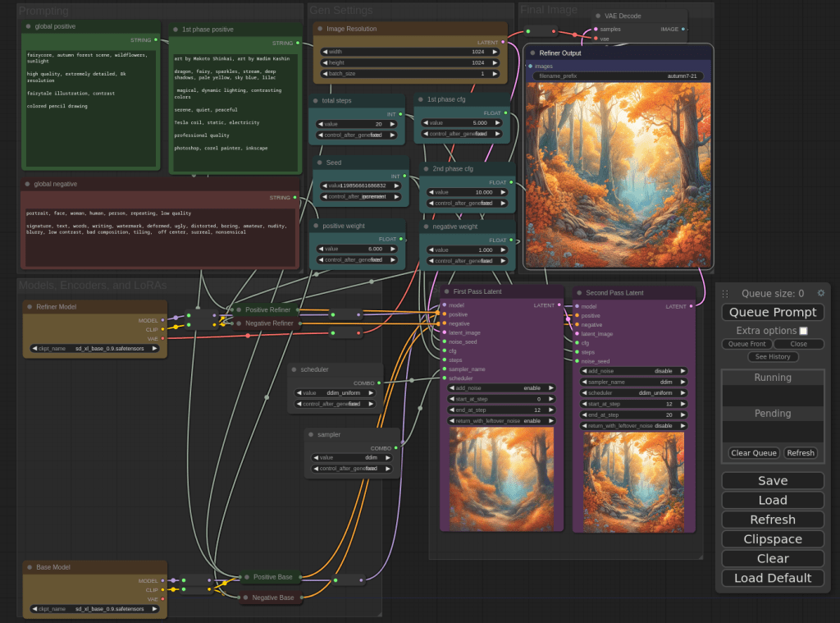The image size is (840, 623).
Task: Open settings via the gear icon
Action: point(820,293)
